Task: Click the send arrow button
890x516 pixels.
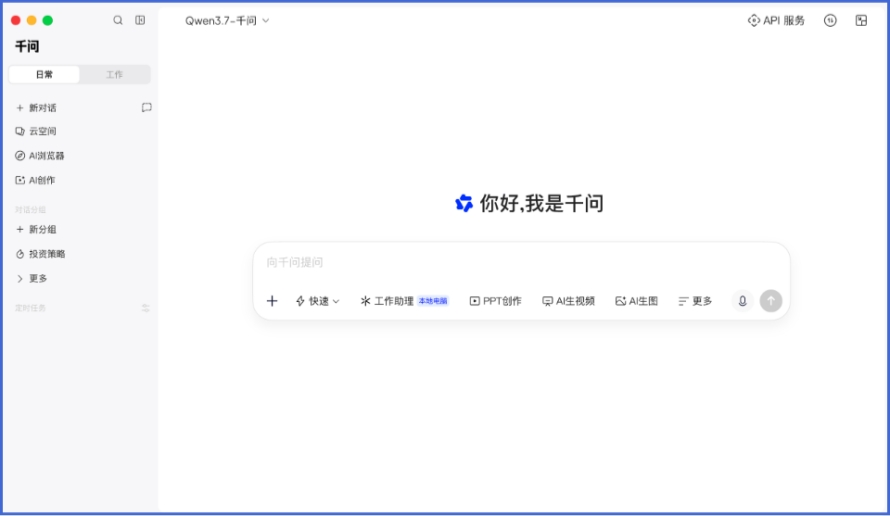Action: [771, 301]
